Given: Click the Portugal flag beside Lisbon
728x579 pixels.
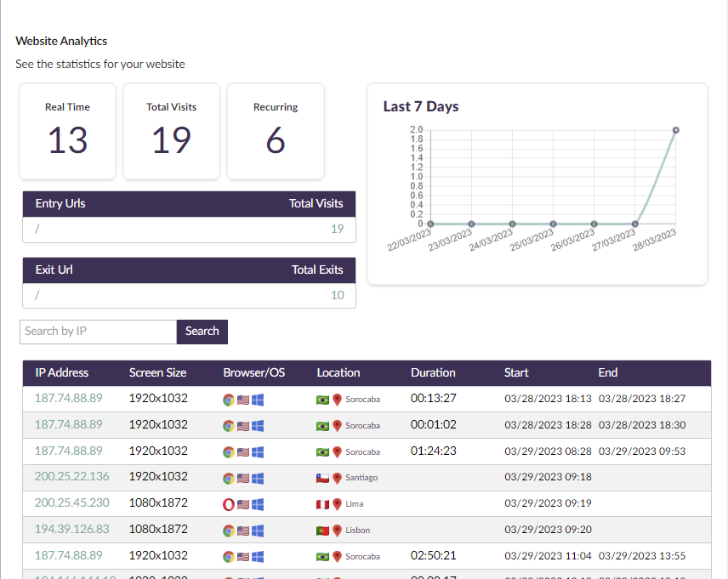Looking at the screenshot, I should pos(322,531).
